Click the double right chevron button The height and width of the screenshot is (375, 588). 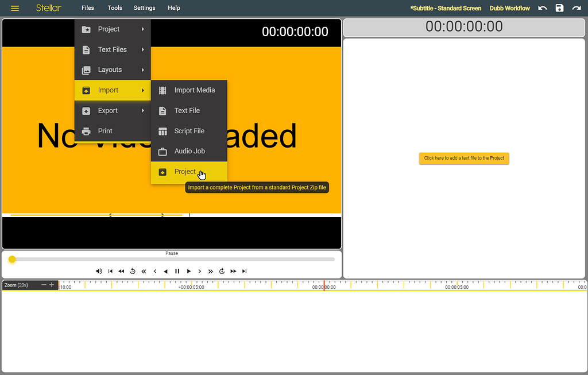pyautogui.click(x=211, y=271)
